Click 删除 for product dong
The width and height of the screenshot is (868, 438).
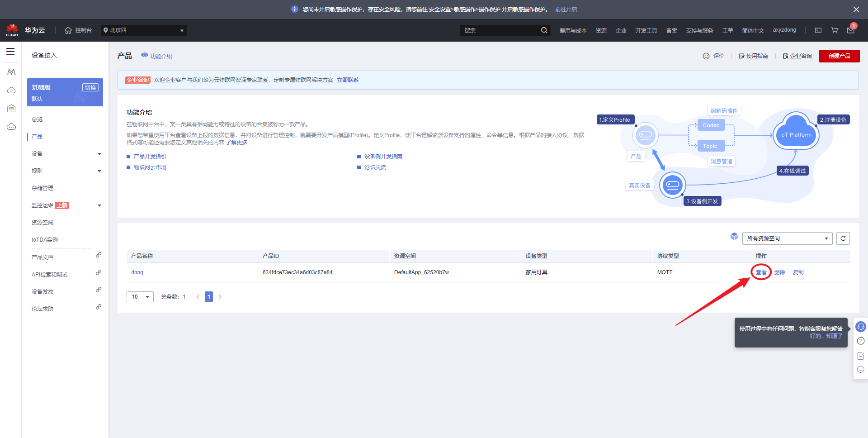pyautogui.click(x=780, y=272)
